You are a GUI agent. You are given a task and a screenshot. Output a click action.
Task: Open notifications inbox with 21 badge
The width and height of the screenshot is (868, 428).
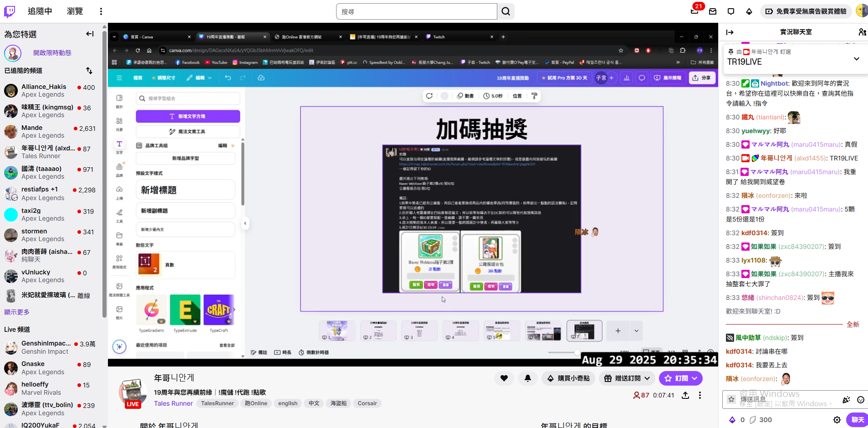click(x=694, y=11)
